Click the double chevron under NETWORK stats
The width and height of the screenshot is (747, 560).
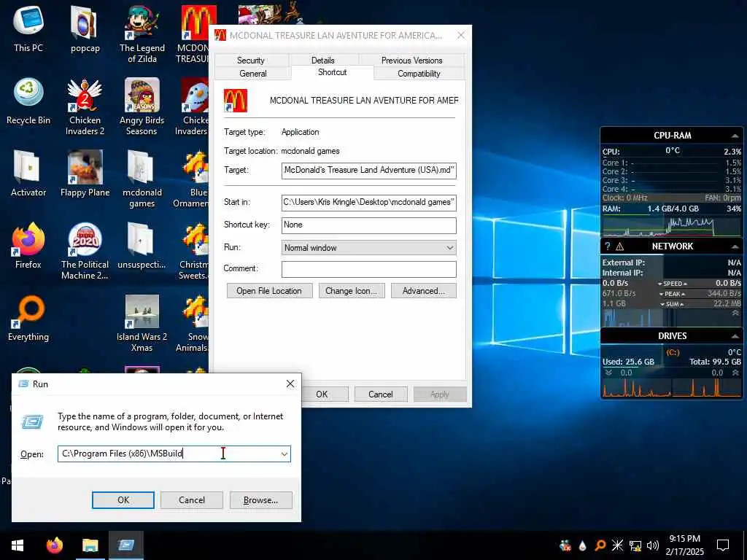735,314
